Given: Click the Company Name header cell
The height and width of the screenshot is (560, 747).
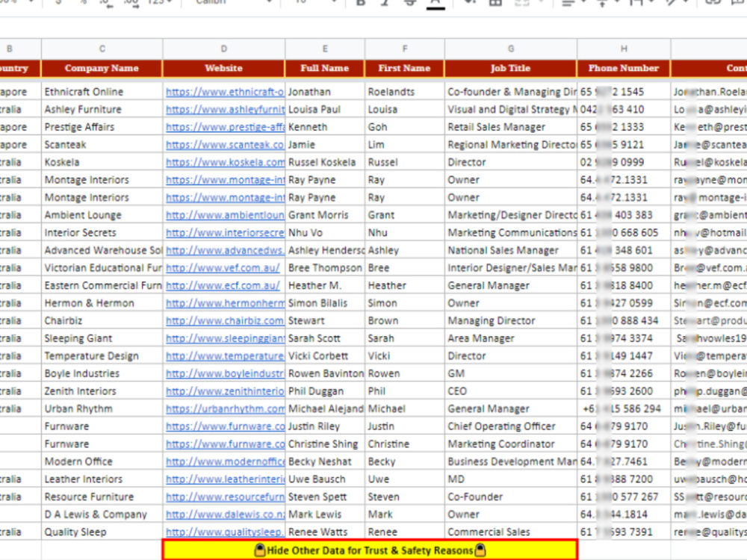Looking at the screenshot, I should [x=102, y=68].
